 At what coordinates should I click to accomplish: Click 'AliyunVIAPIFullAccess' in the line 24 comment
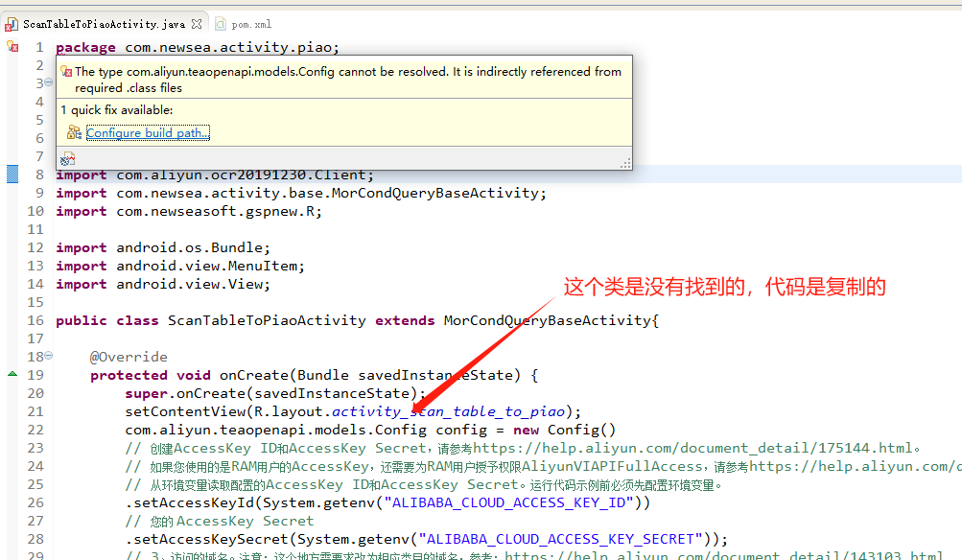tap(612, 467)
